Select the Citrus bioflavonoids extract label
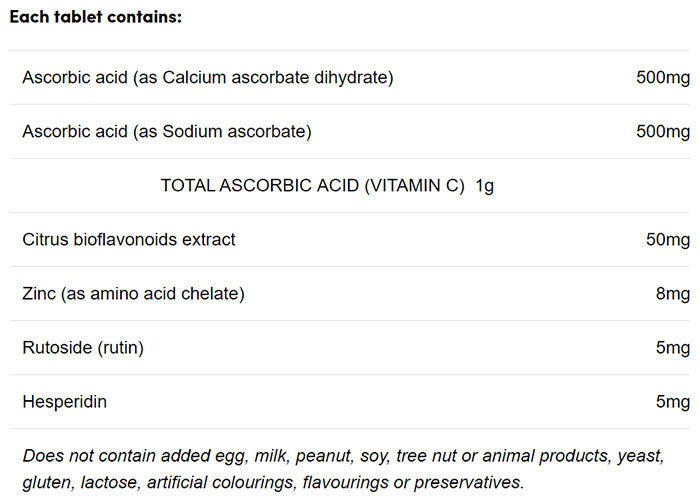 [x=129, y=239]
